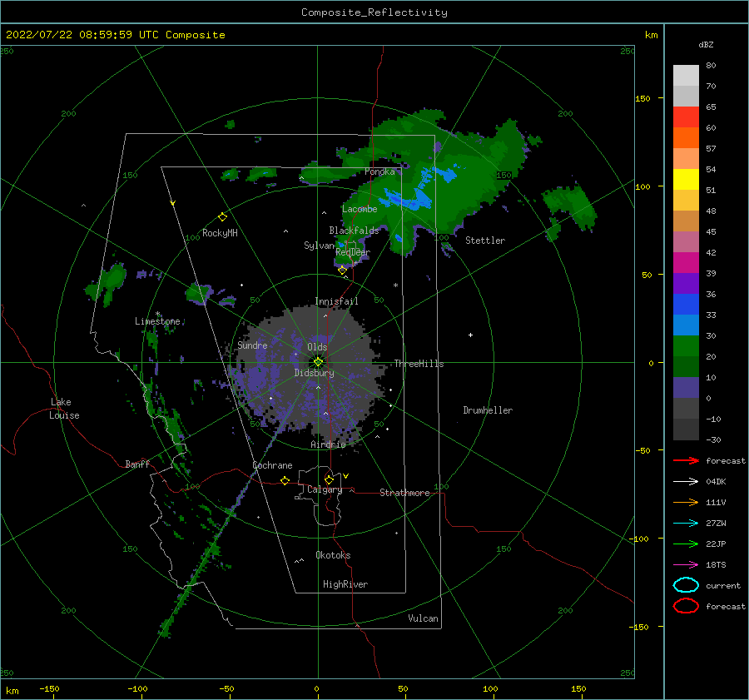Click the radar site marker at map center

[x=318, y=362]
